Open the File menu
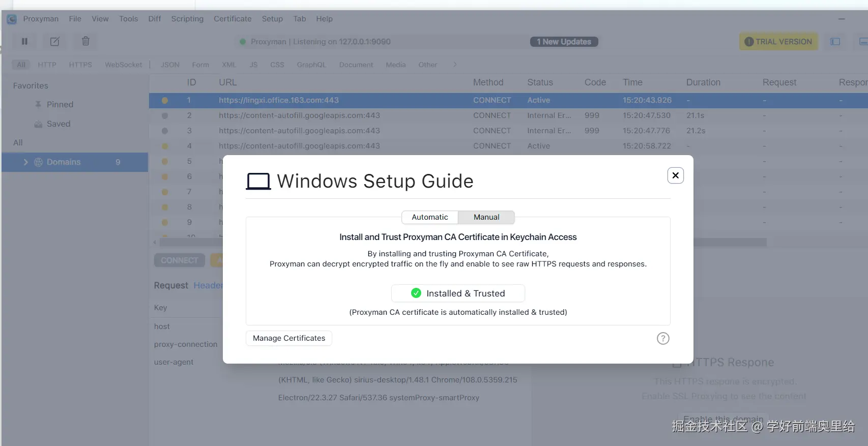The height and width of the screenshot is (446, 868). pos(75,19)
